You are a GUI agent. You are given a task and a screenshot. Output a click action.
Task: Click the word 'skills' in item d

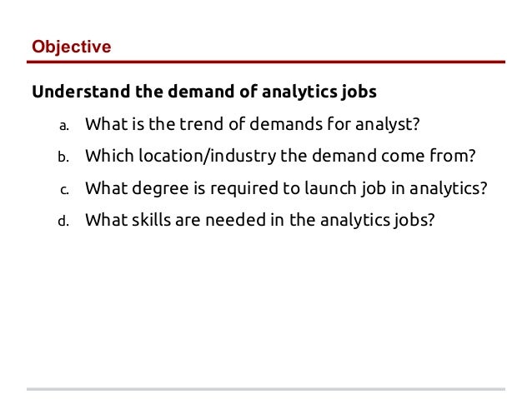pos(151,220)
